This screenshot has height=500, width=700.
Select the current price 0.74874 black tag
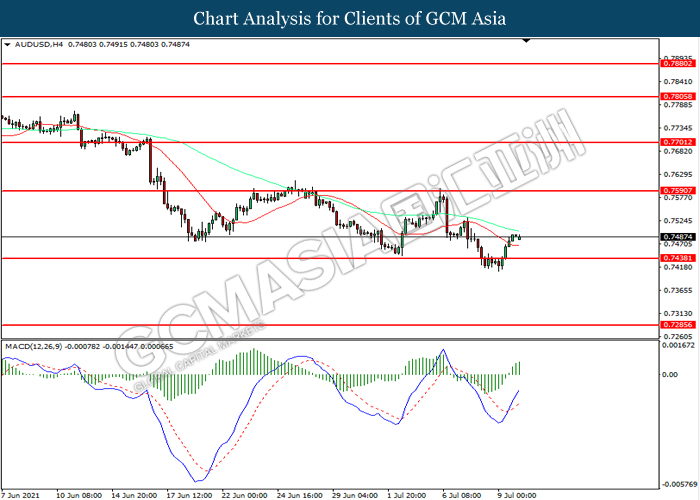coord(678,237)
